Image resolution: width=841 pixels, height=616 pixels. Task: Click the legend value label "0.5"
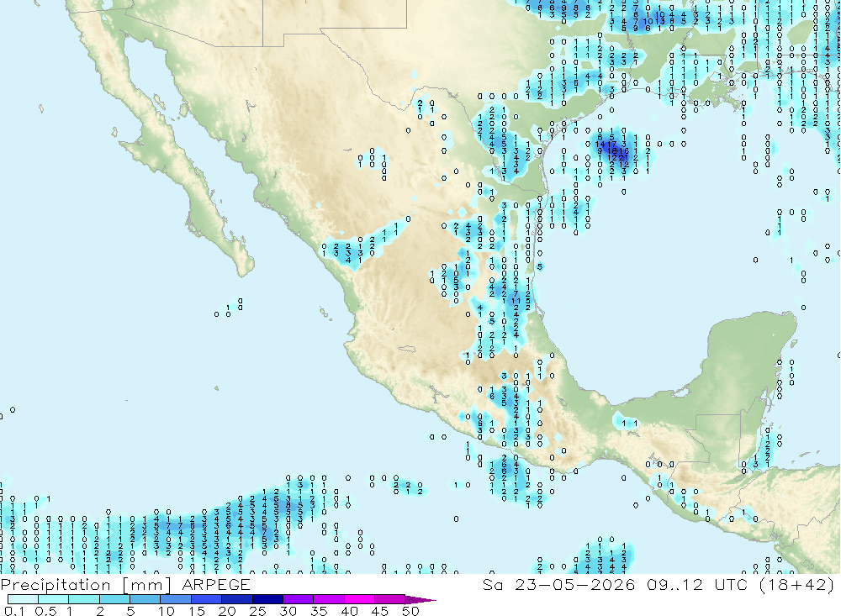click(45, 611)
